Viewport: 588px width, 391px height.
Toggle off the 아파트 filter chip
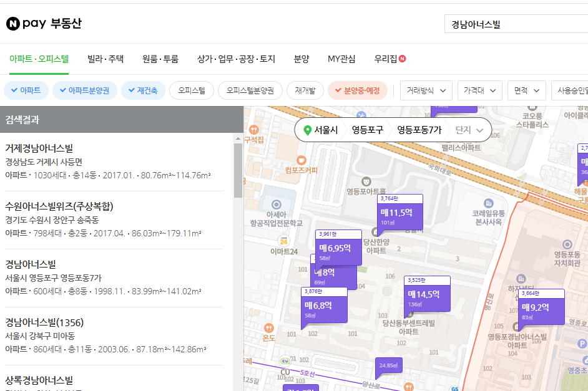[26, 90]
